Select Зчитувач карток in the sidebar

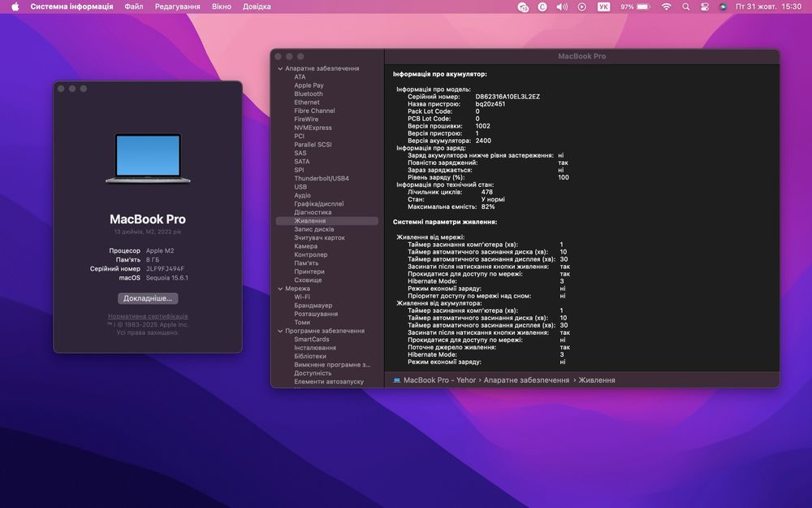[x=319, y=237]
